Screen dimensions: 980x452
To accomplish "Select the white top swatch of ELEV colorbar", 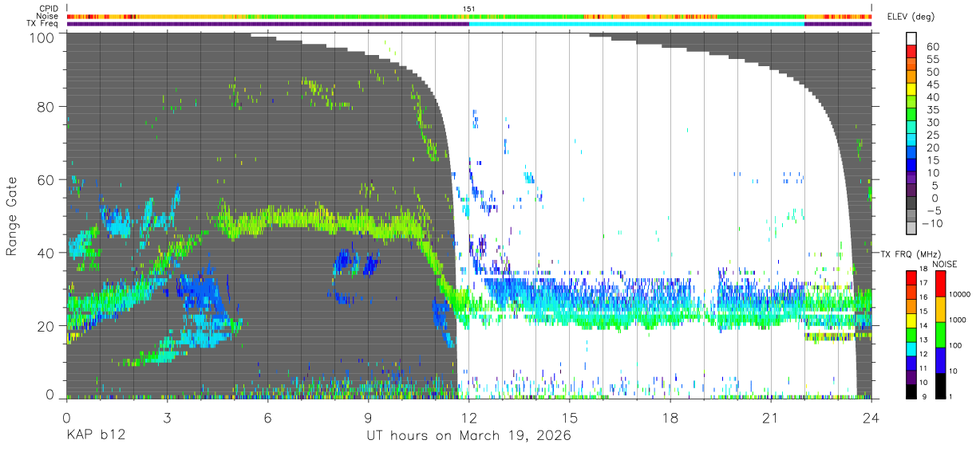I will [911, 39].
